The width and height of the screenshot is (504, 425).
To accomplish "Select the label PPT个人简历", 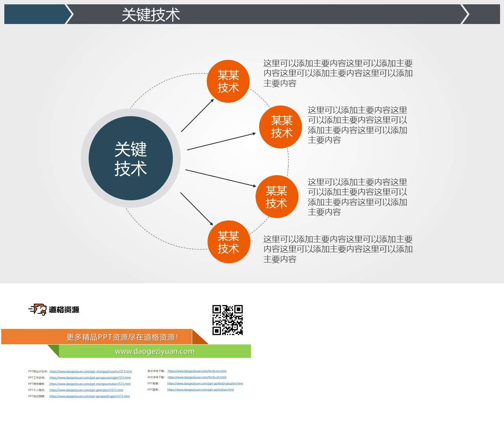I will pyautogui.click(x=37, y=390).
